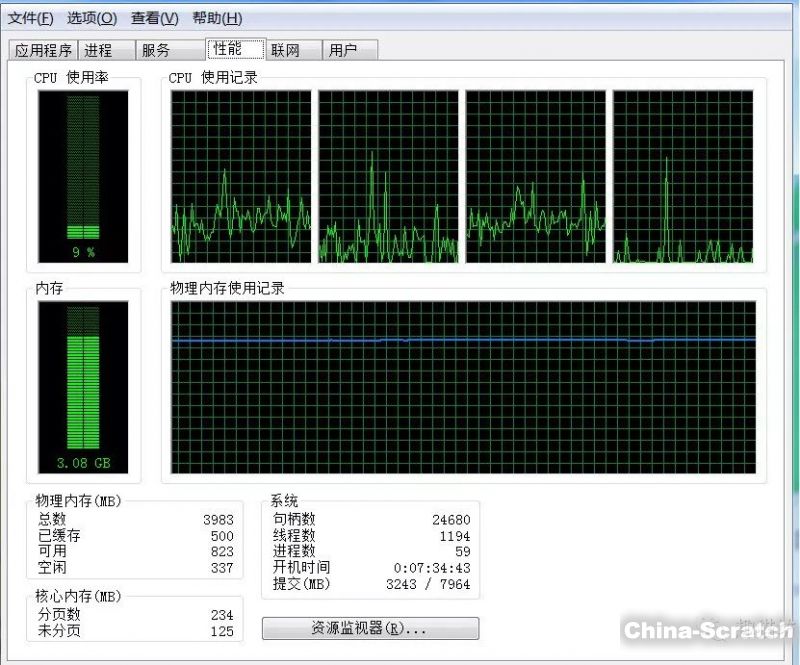800x665 pixels.
Task: Open the 选项(O) menu
Action: [92, 18]
